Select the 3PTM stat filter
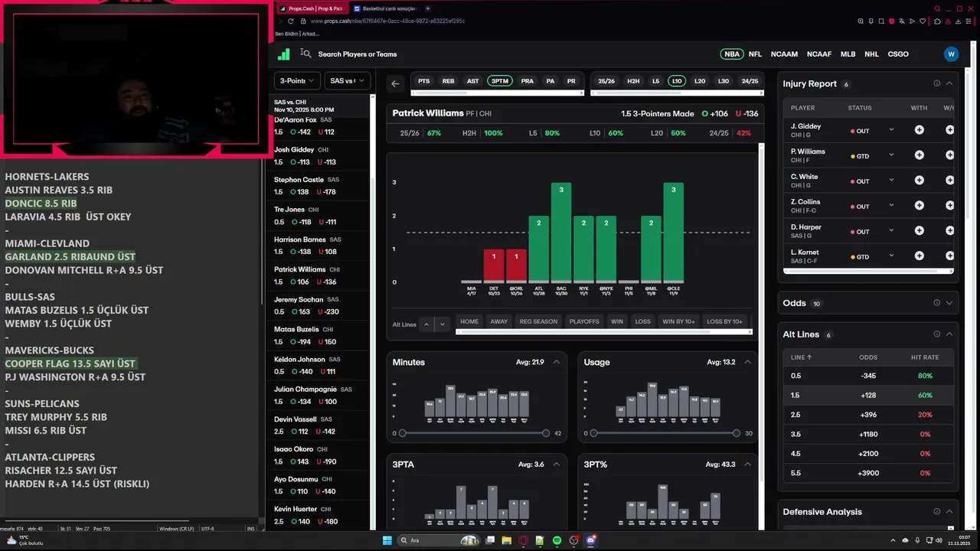The width and height of the screenshot is (980, 551). (x=500, y=81)
